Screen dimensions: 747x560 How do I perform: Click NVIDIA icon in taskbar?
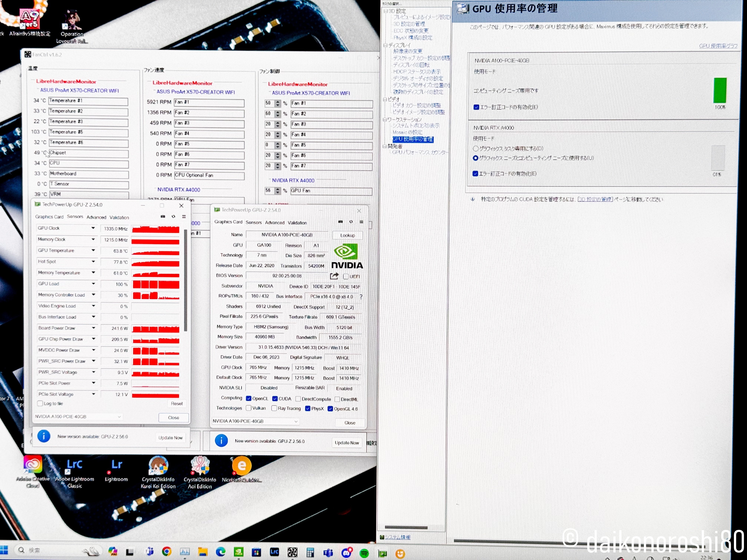coord(238,552)
